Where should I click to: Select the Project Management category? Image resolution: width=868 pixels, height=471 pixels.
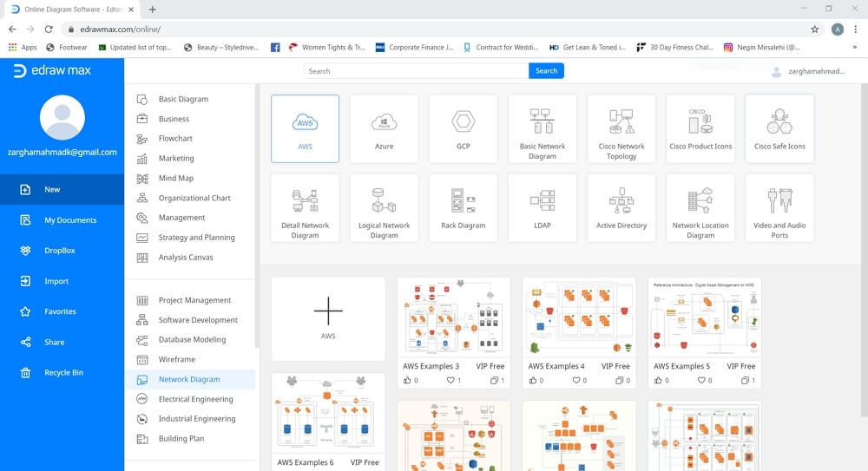coord(190,300)
